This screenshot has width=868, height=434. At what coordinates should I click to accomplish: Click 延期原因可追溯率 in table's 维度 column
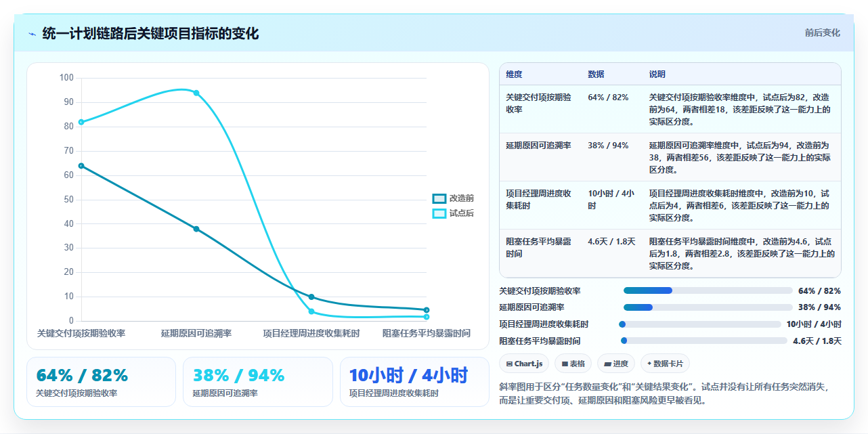pos(538,146)
